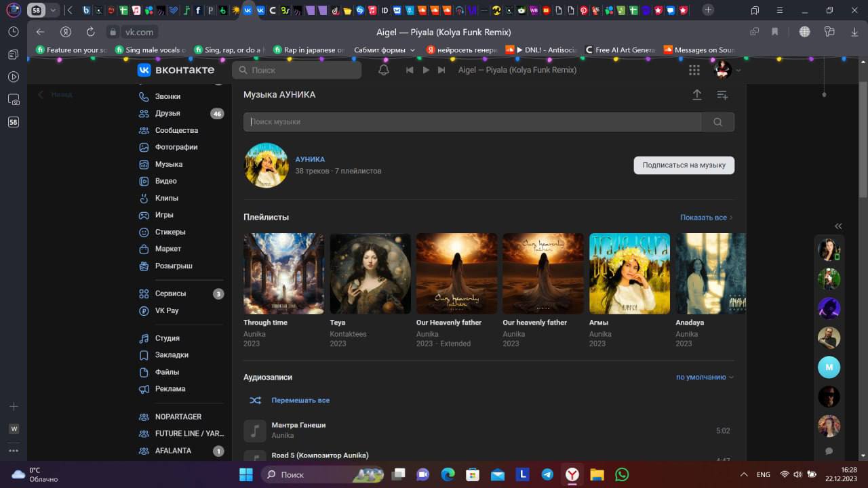Viewport: 868px width, 488px height.
Task: Play the current Aigel track
Action: coord(426,70)
